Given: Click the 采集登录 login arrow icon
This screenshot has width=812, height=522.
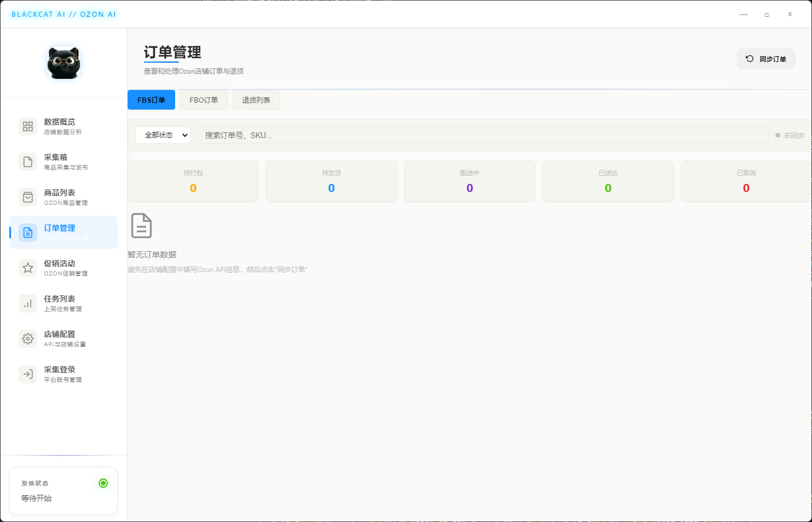Looking at the screenshot, I should pos(28,374).
